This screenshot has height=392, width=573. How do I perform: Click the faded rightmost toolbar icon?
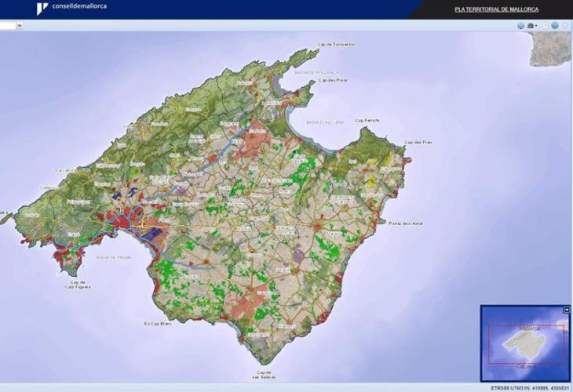tap(565, 25)
